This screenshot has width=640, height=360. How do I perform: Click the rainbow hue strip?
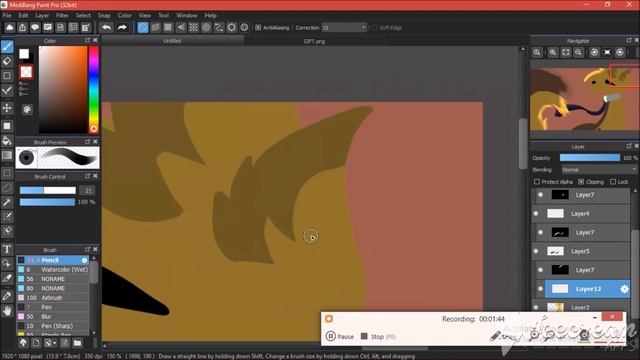click(93, 89)
